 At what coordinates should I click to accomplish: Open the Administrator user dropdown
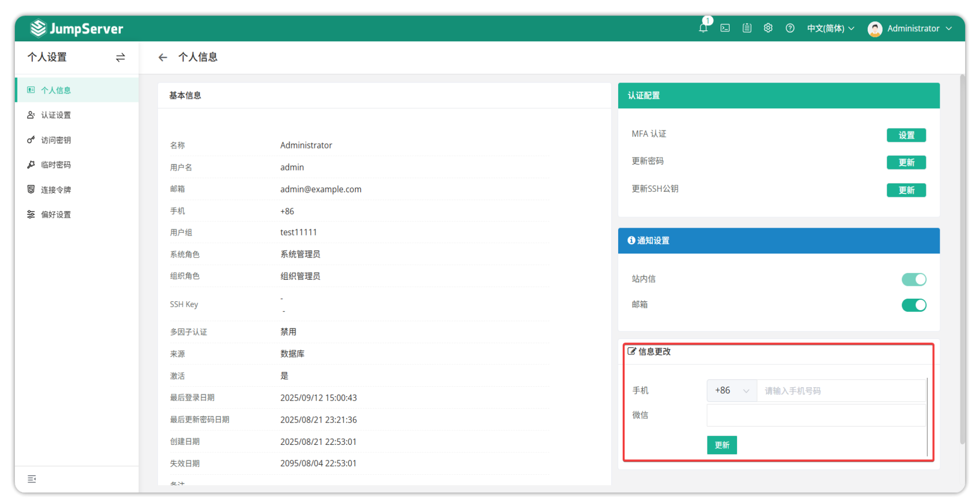coord(910,28)
